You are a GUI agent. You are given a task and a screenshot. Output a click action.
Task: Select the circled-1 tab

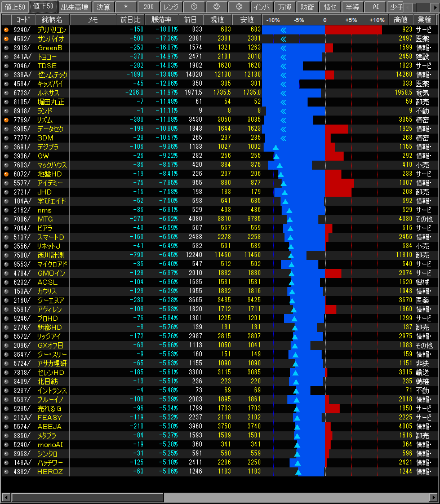(194, 7)
